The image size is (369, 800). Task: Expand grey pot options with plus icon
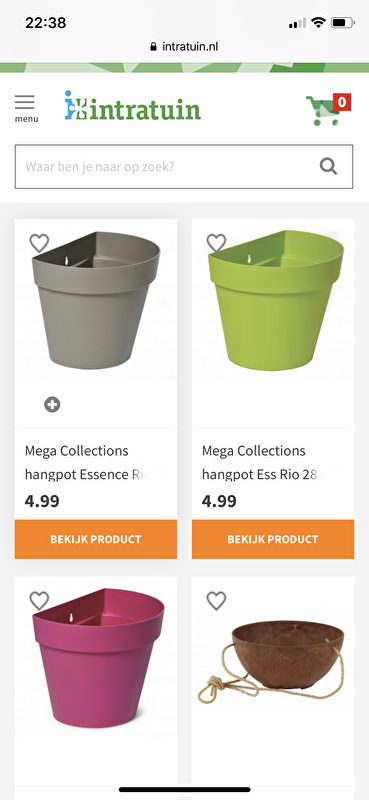[52, 405]
